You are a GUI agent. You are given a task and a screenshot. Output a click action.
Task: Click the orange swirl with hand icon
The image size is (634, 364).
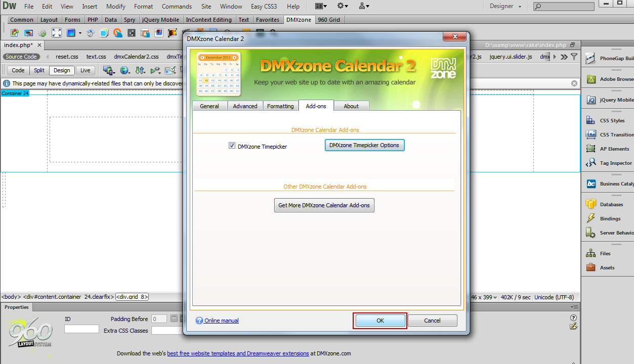118,33
